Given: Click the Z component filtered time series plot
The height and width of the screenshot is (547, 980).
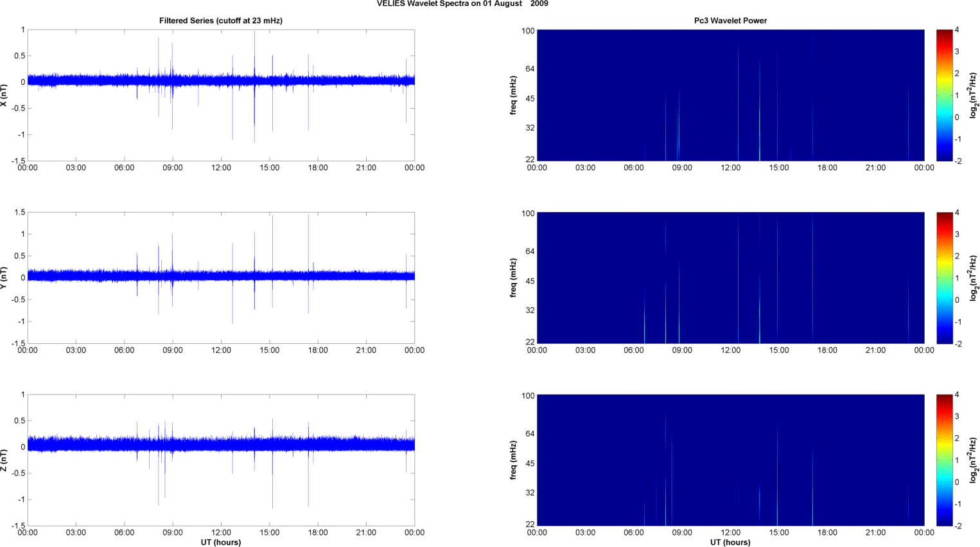Looking at the screenshot, I should coord(221,460).
